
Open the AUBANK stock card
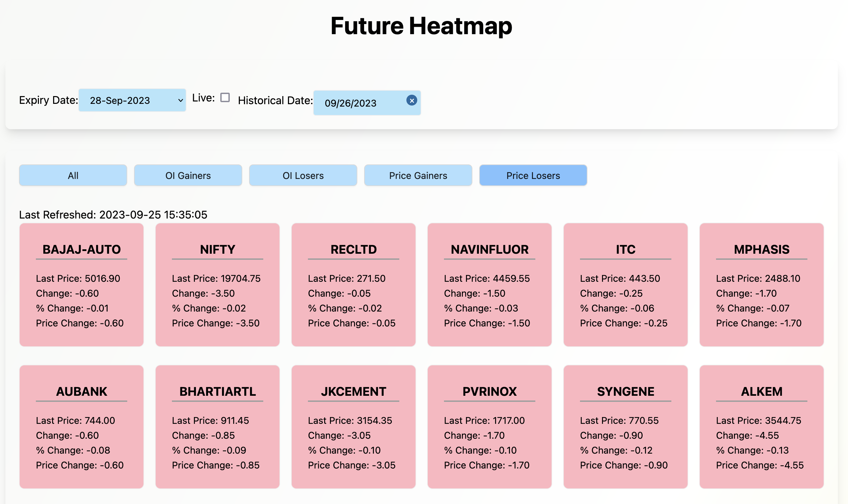coord(81,427)
